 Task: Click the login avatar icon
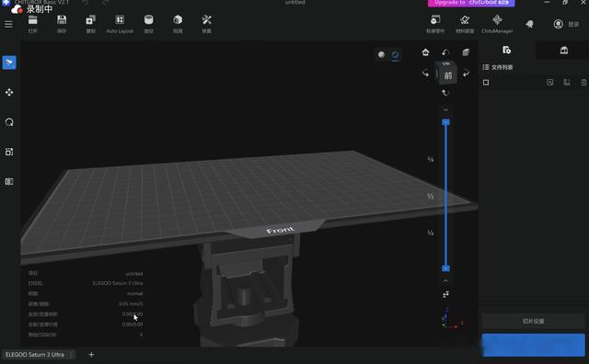coord(559,24)
